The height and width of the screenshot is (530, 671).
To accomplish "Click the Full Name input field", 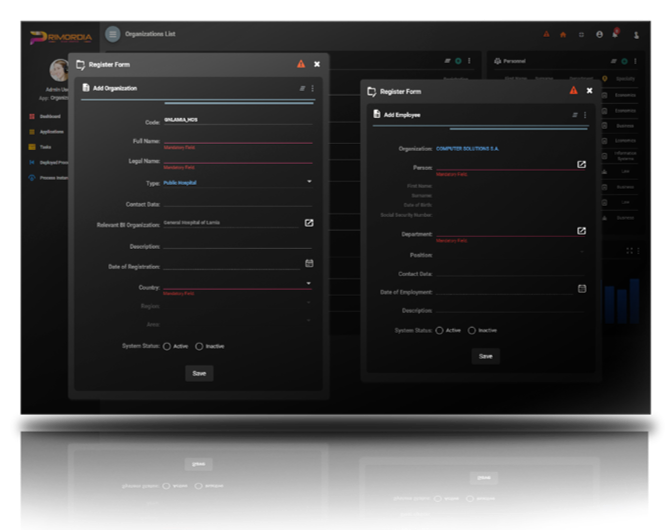I will pyautogui.click(x=237, y=140).
